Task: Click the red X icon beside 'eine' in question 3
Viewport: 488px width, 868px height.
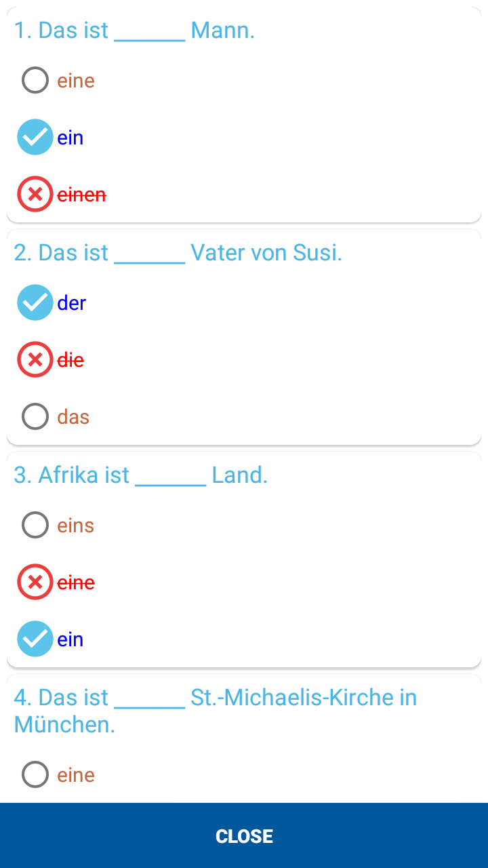Action: point(35,582)
